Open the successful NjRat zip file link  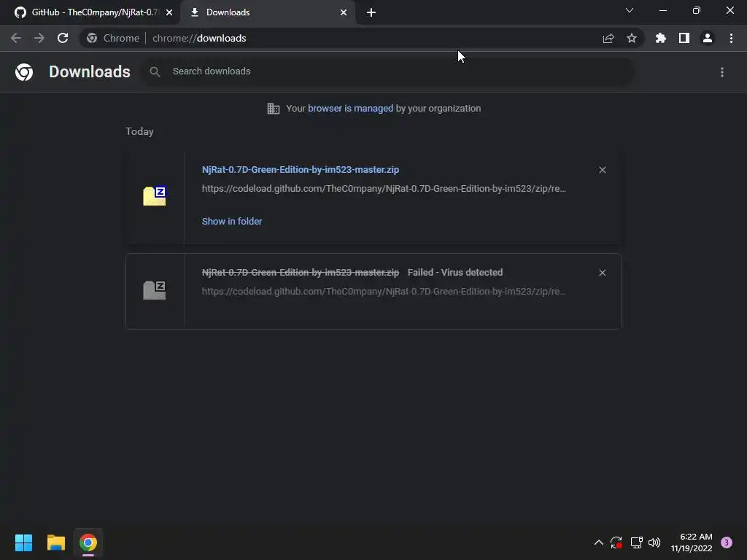[x=301, y=169]
